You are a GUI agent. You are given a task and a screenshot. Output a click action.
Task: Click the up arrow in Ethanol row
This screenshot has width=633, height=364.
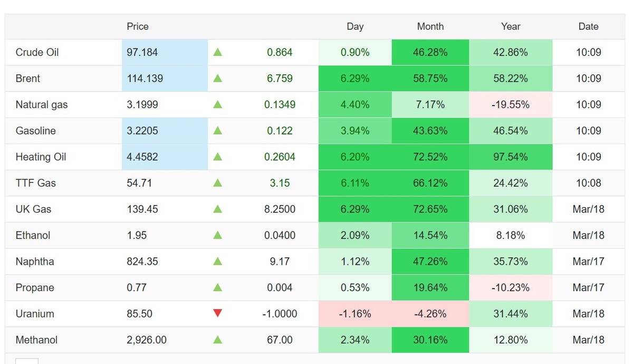[217, 235]
